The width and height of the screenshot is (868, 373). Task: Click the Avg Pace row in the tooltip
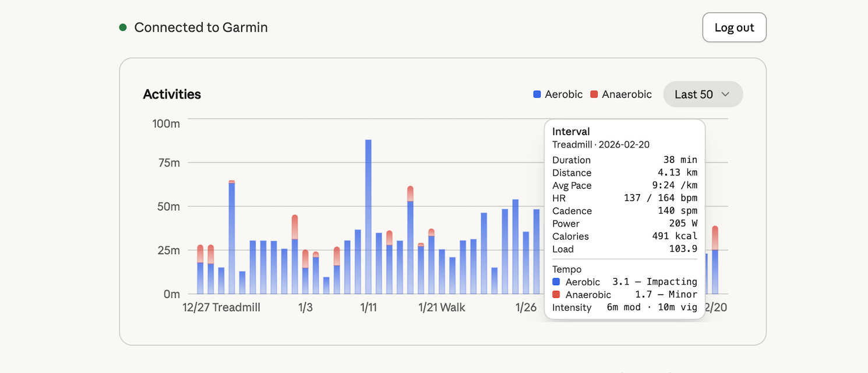tap(623, 185)
